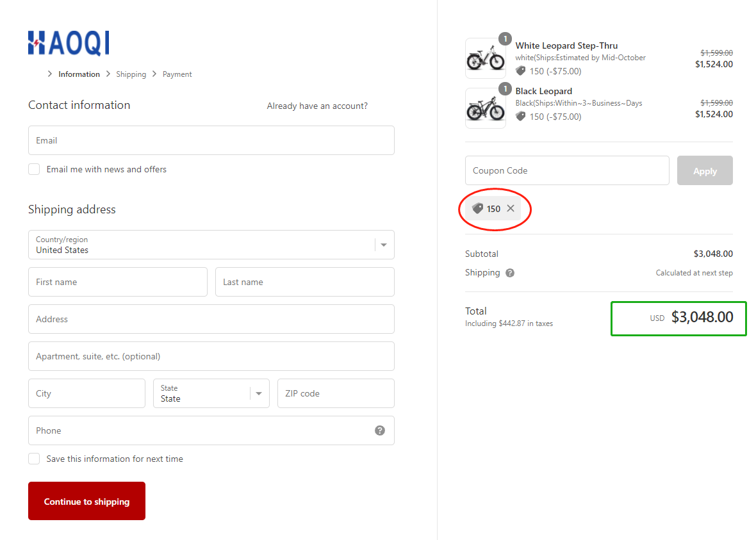This screenshot has width=756, height=540.
Task: Click the tag icon in applied coupon chip
Action: 477,208
